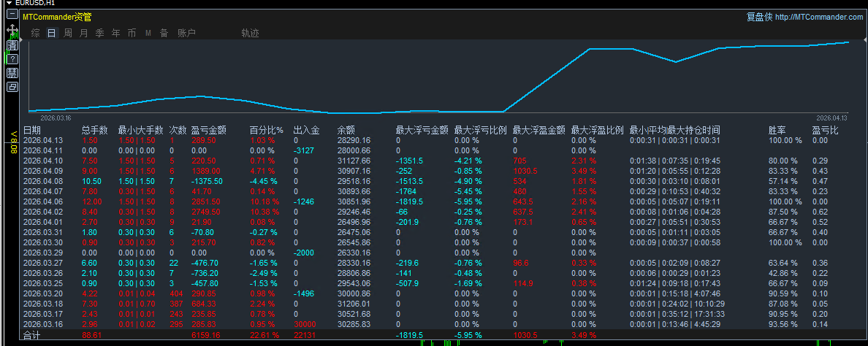Select the 季 quarterly tab
This screenshot has width=868, height=346.
tap(99, 33)
